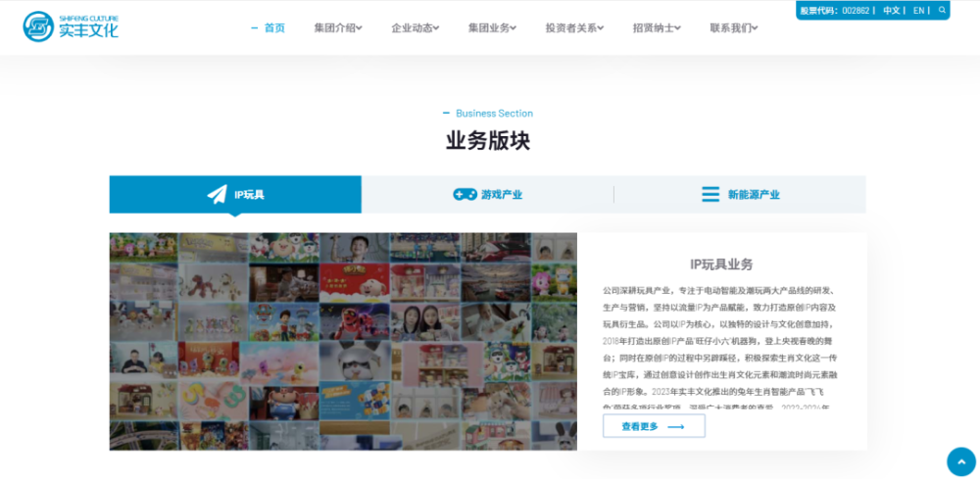Open the search magnifier icon
This screenshot has width=980, height=479.
(x=942, y=10)
